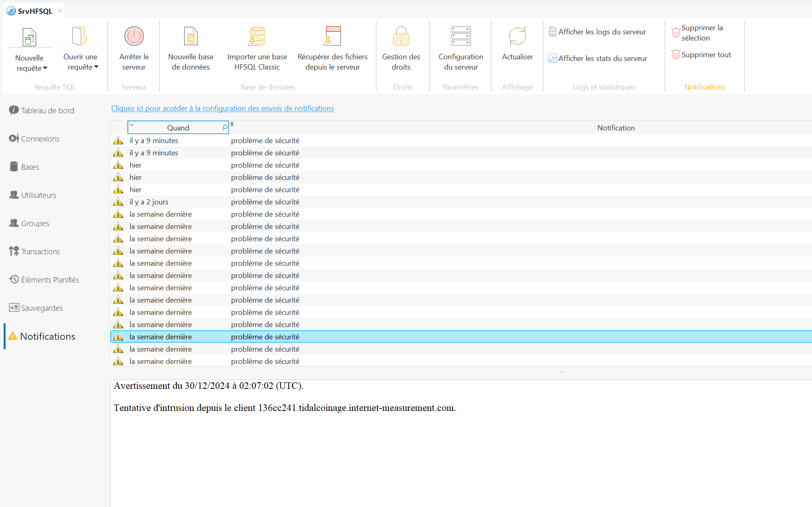
Task: Open Gestion des droits padlock icon
Action: 401,36
